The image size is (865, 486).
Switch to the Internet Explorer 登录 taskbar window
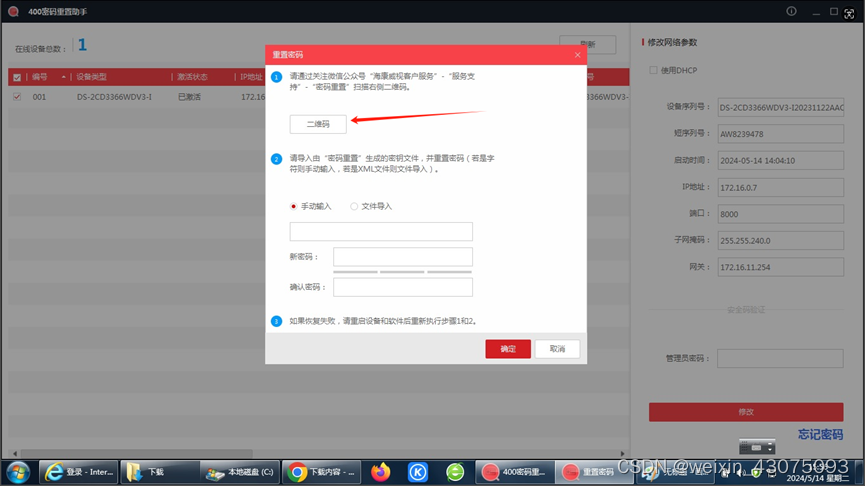tap(79, 472)
